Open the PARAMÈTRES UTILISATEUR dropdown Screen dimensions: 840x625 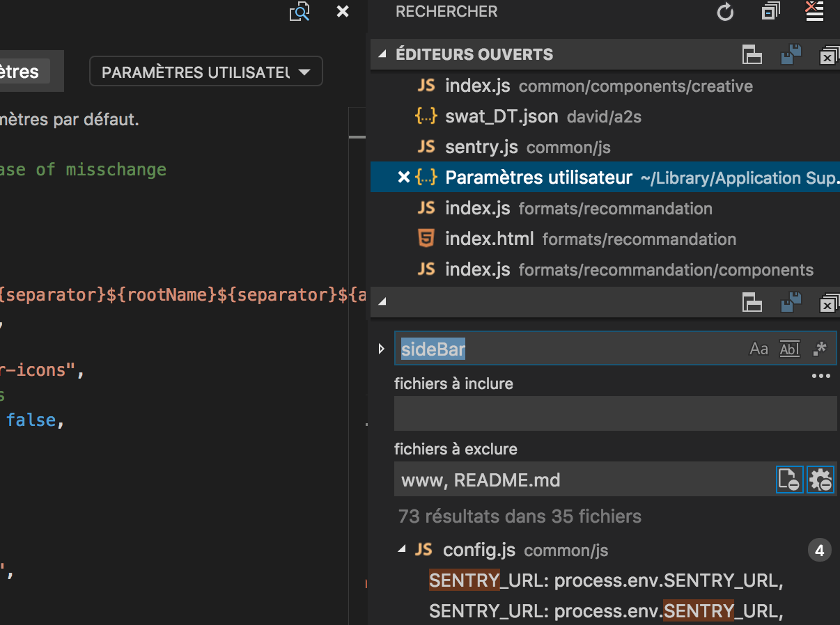click(205, 71)
